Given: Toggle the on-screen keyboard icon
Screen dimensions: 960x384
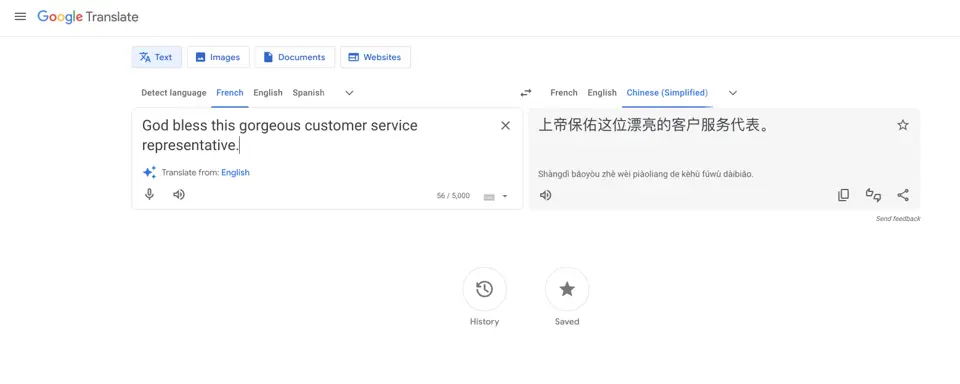Looking at the screenshot, I should point(489,197).
